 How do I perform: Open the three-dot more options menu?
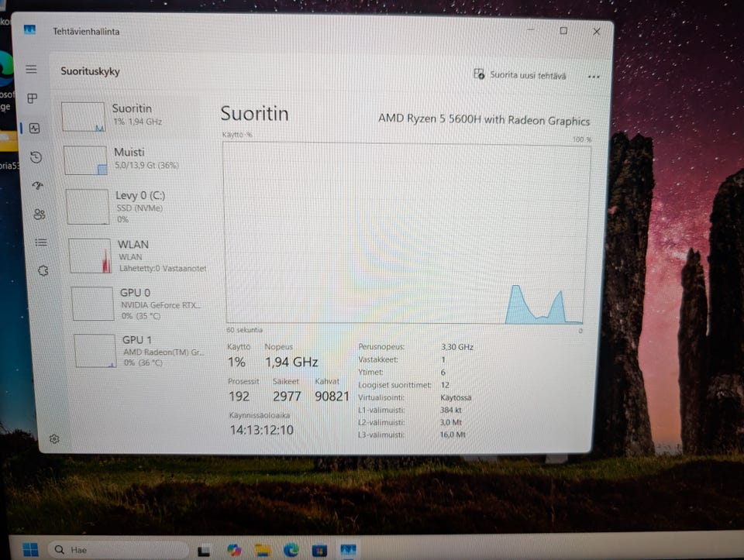pos(594,77)
